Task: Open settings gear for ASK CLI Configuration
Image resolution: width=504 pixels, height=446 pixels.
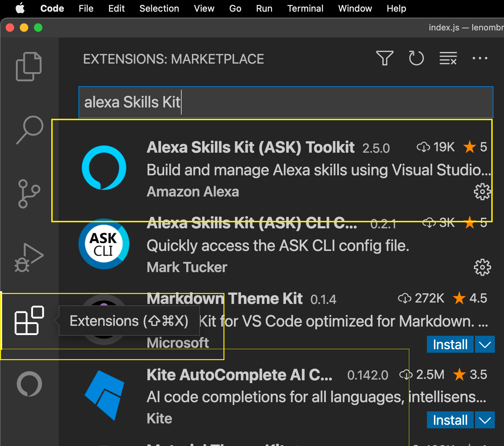Action: (482, 268)
